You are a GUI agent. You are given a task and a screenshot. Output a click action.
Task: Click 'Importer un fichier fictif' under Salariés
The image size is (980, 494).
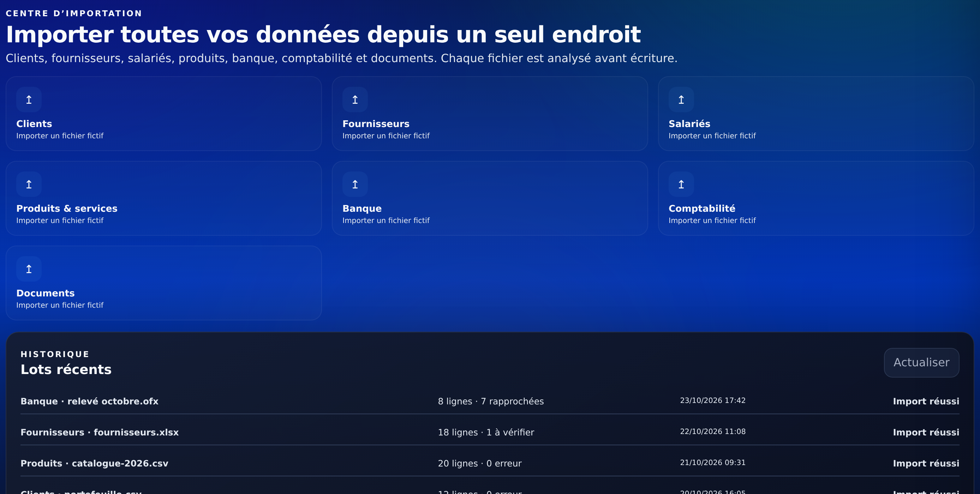click(x=712, y=136)
